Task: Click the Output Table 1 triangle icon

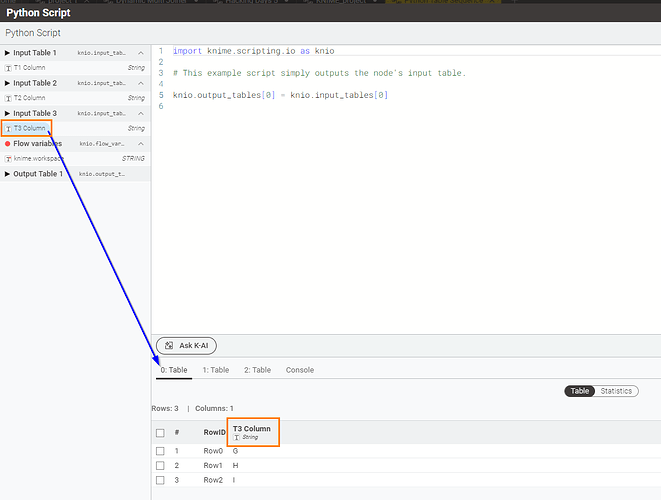Action: point(8,174)
